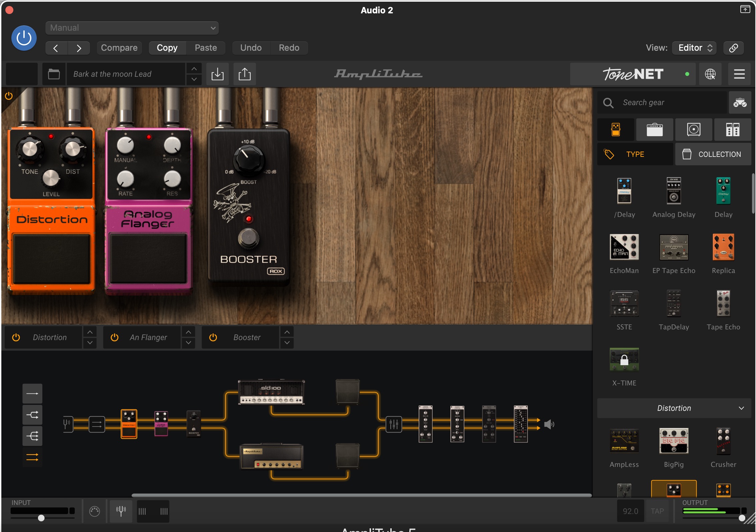Toggle An Flanger slot power
Screen dimensions: 756x532
(114, 337)
